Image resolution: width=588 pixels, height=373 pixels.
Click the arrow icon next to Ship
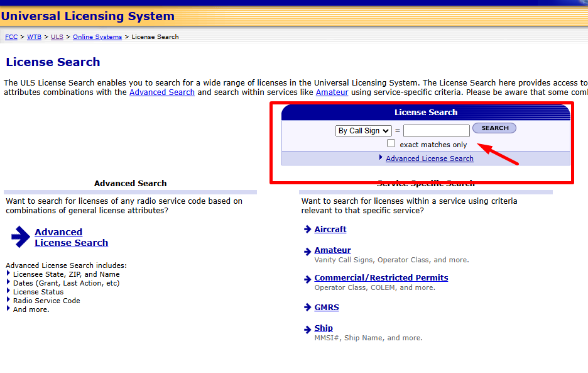click(x=307, y=330)
